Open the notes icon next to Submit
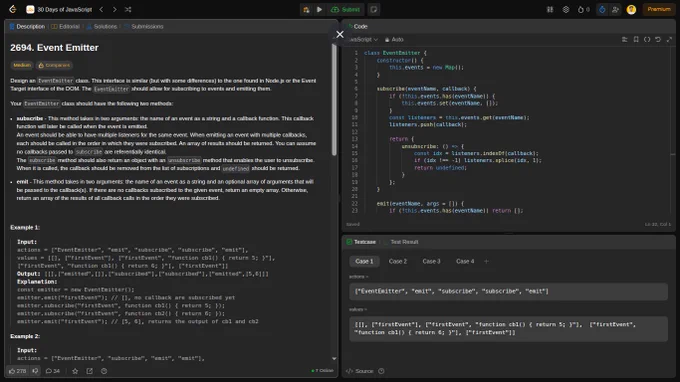The image size is (680, 382). click(374, 10)
